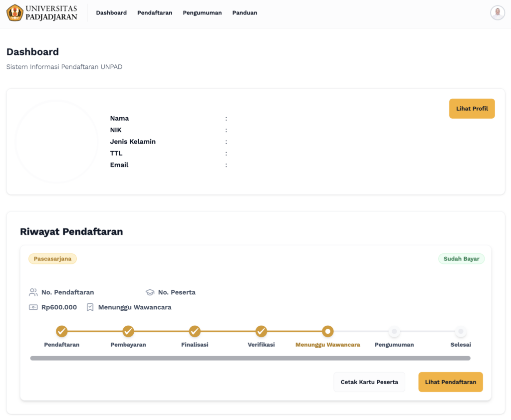511x420 pixels.
Task: Click the horizontal scrollbar under the progress steps
Action: pos(250,358)
